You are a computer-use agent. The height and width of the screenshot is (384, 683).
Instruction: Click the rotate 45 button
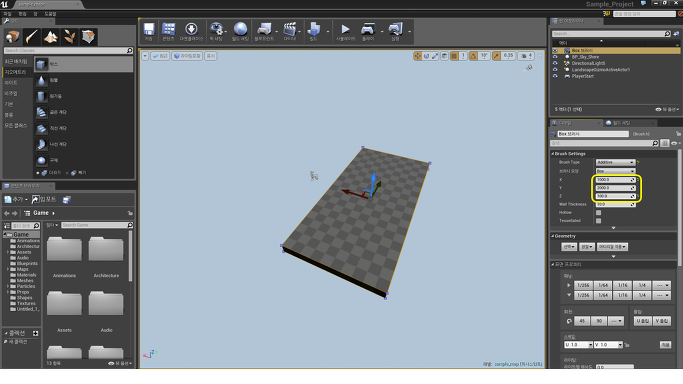(582, 321)
